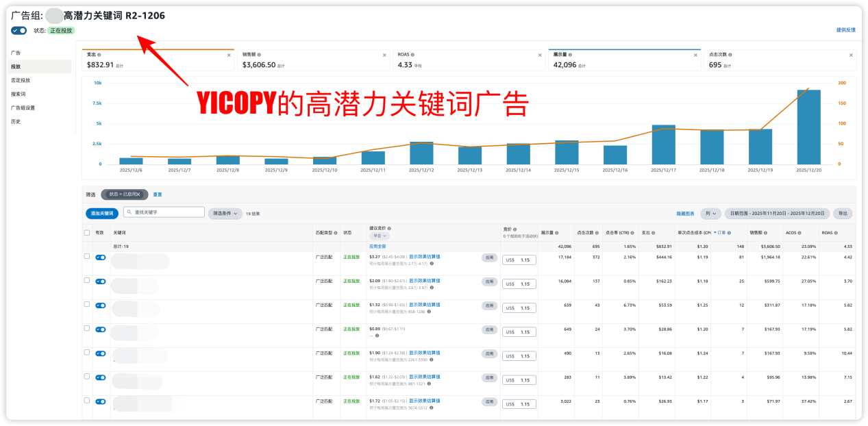868x426 pixels.
Task: Toggle the active switch for the $53.59 spend row
Action: [x=101, y=305]
